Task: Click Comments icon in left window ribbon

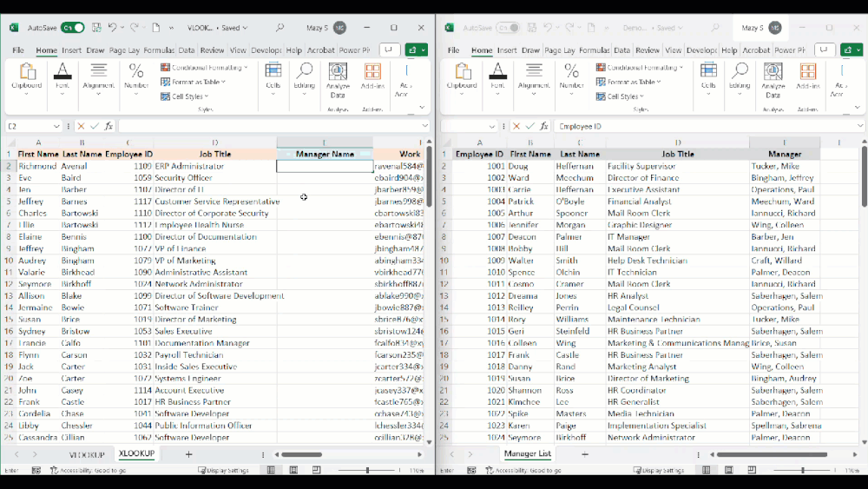Action: (x=389, y=50)
